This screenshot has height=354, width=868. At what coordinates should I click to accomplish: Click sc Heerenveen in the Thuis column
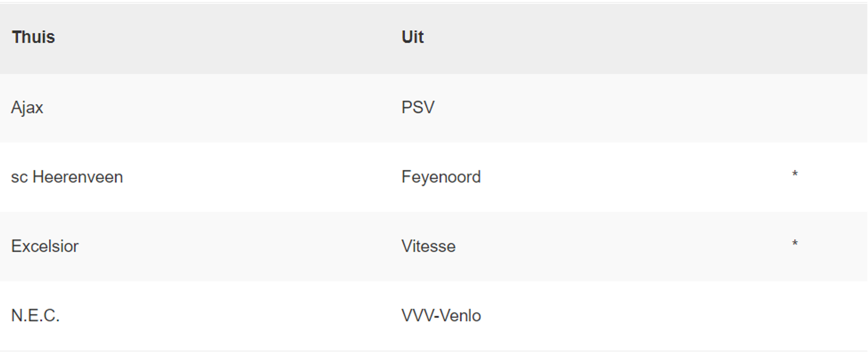coord(67,177)
